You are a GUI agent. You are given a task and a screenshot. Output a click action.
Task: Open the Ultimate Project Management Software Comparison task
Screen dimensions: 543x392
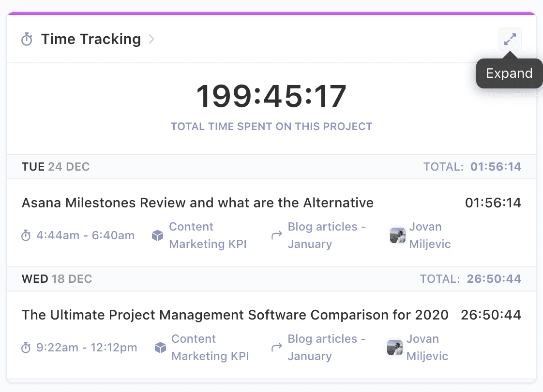pyautogui.click(x=235, y=315)
